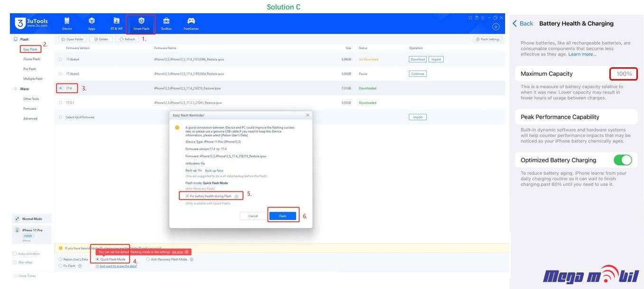
Task: Switch to the RT & WP tab
Action: [x=116, y=23]
